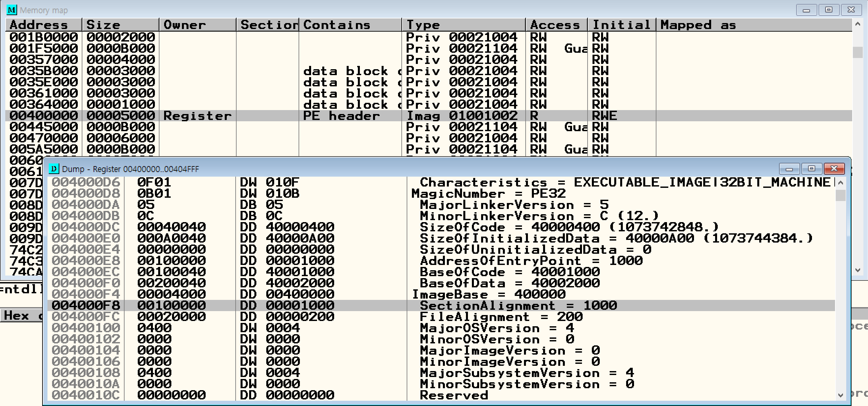Select the SectionAlignment line in dump
This screenshot has width=868, height=406.
tap(518, 305)
